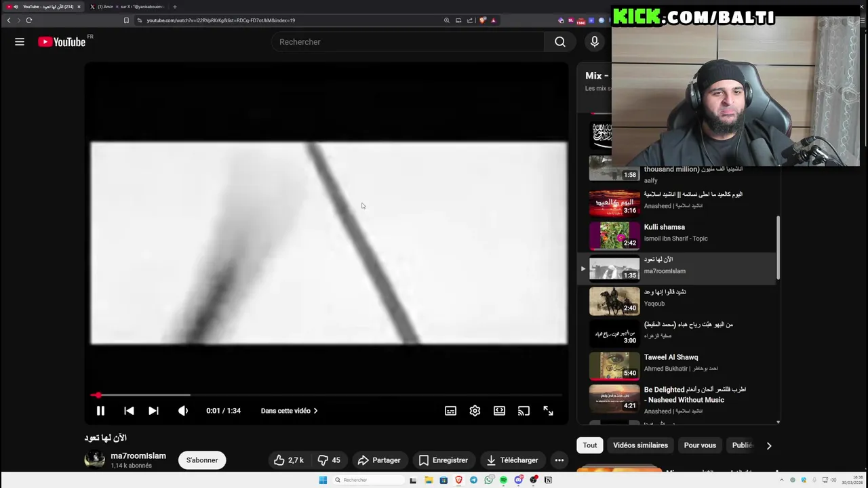Focus the YouTube Rechercher search field

(407, 42)
